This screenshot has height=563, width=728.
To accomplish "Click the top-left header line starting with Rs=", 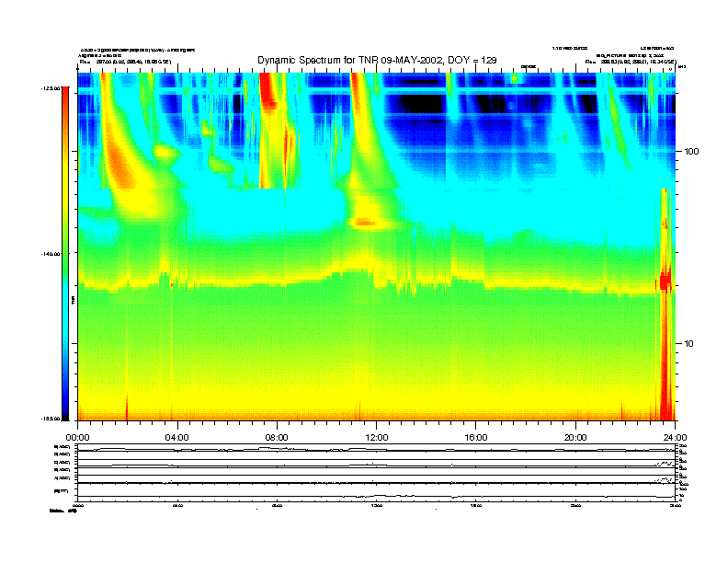I will pos(125,62).
